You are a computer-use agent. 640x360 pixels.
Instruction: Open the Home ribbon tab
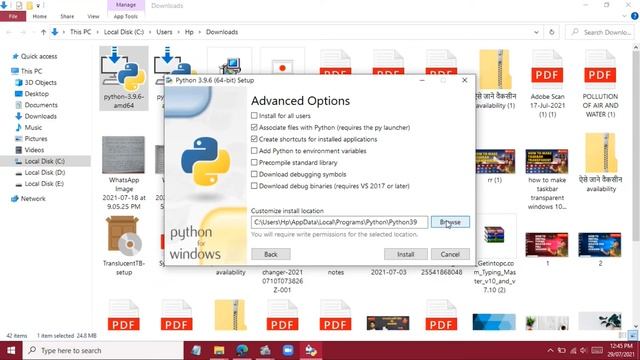tap(40, 16)
